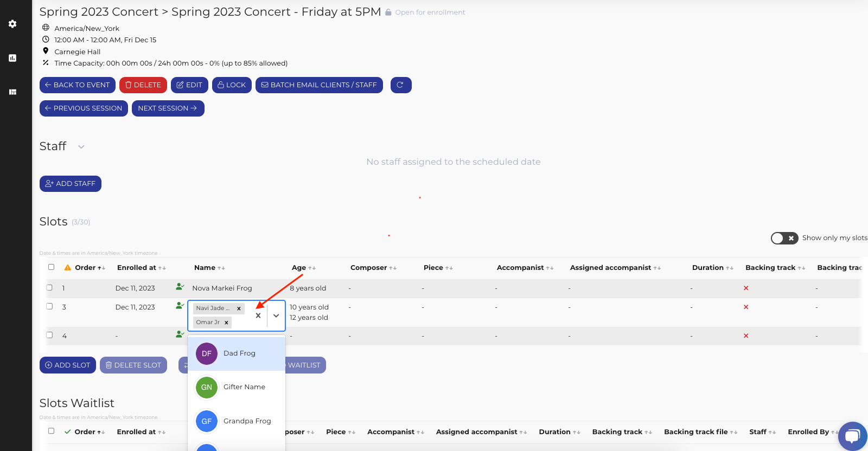Open the dashboard layout icon in sidebar

[x=12, y=92]
